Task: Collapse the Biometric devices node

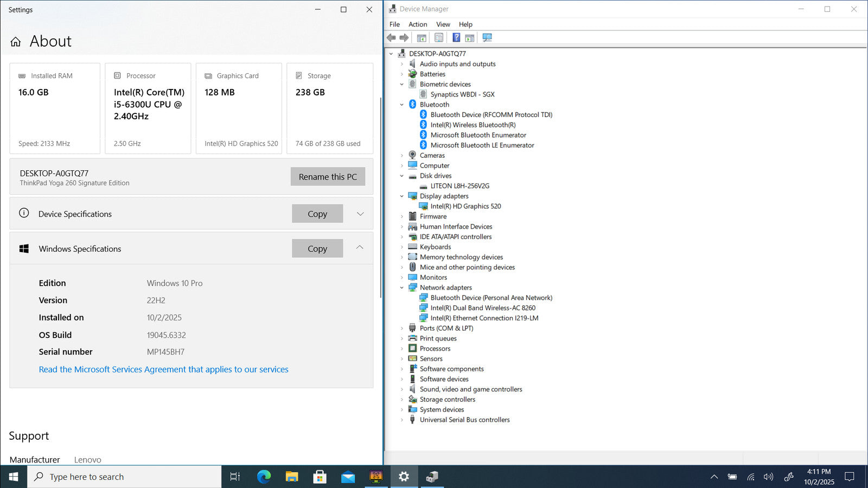Action: click(x=402, y=84)
